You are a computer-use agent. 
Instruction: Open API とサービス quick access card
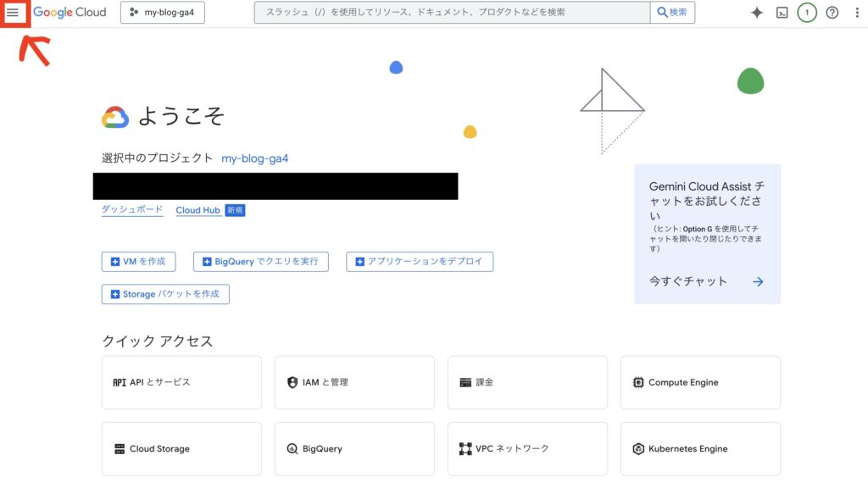181,382
